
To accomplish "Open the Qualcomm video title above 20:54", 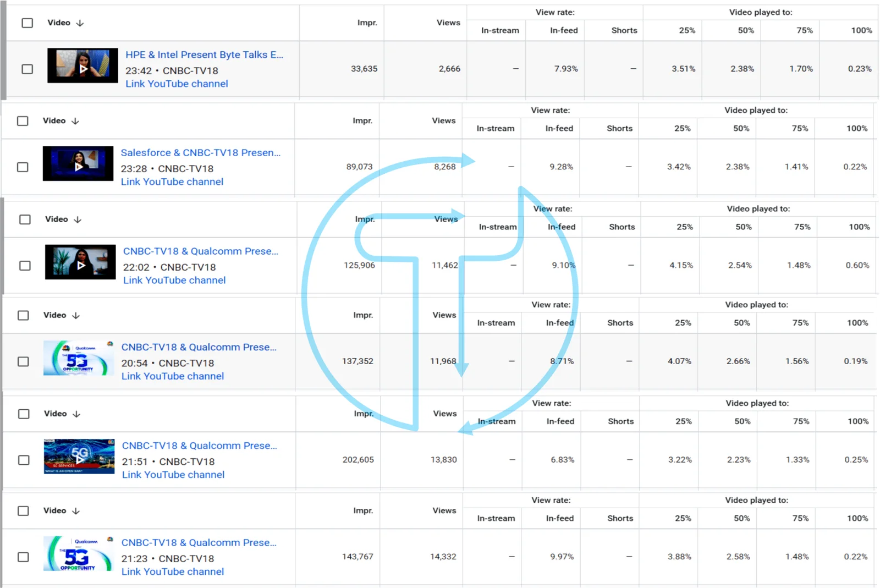I will pos(199,347).
